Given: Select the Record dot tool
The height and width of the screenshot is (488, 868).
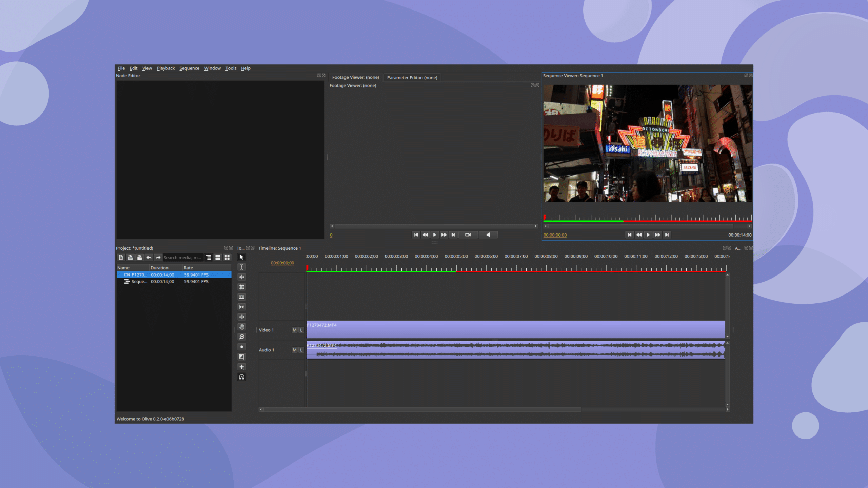Looking at the screenshot, I should [241, 347].
